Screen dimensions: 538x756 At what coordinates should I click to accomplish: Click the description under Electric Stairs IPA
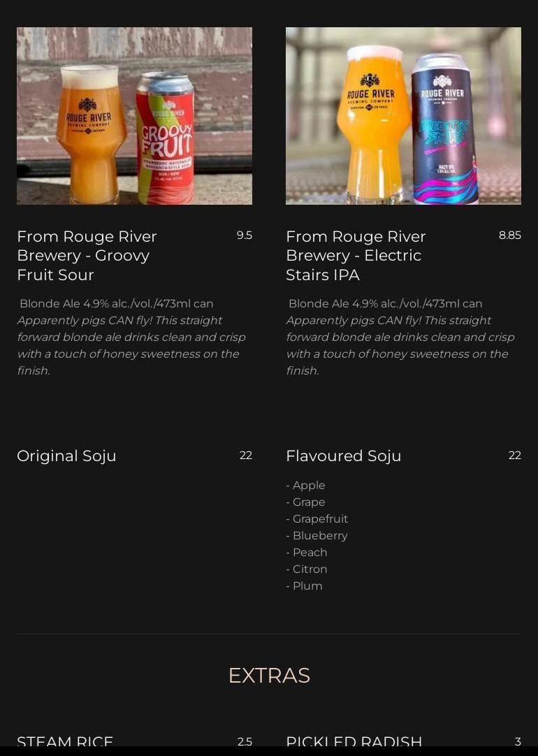click(400, 337)
